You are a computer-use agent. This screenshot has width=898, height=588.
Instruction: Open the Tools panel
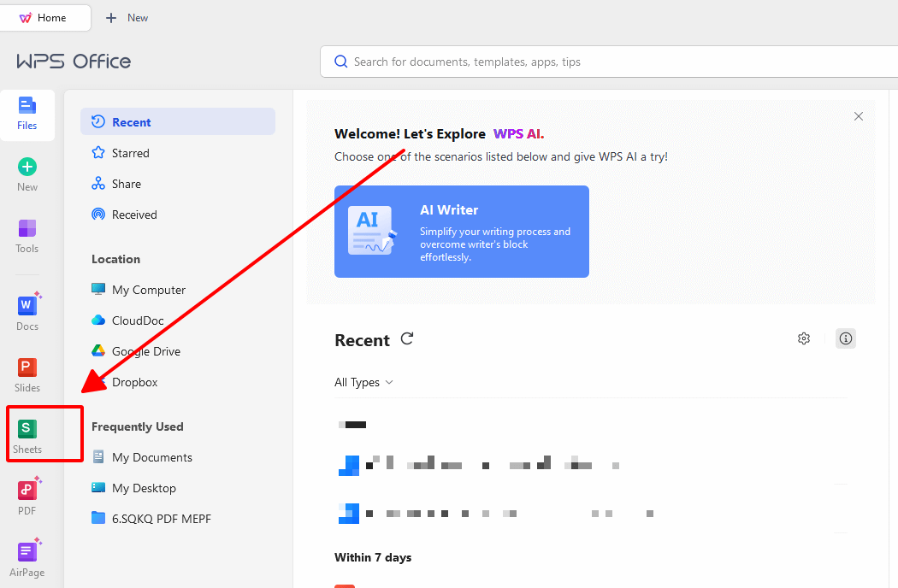coord(27,237)
